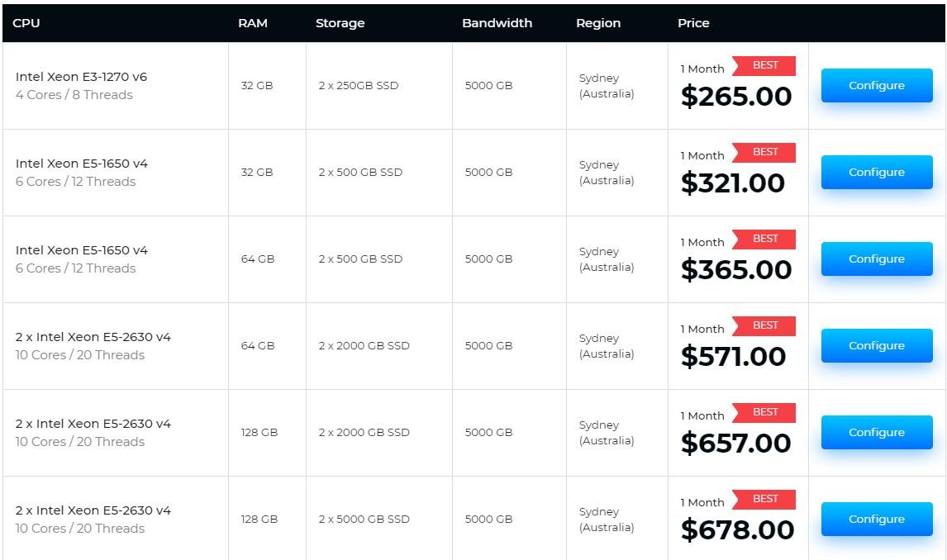The width and height of the screenshot is (947, 560).
Task: Click Configure for the $321.00 server plan
Action: [876, 172]
